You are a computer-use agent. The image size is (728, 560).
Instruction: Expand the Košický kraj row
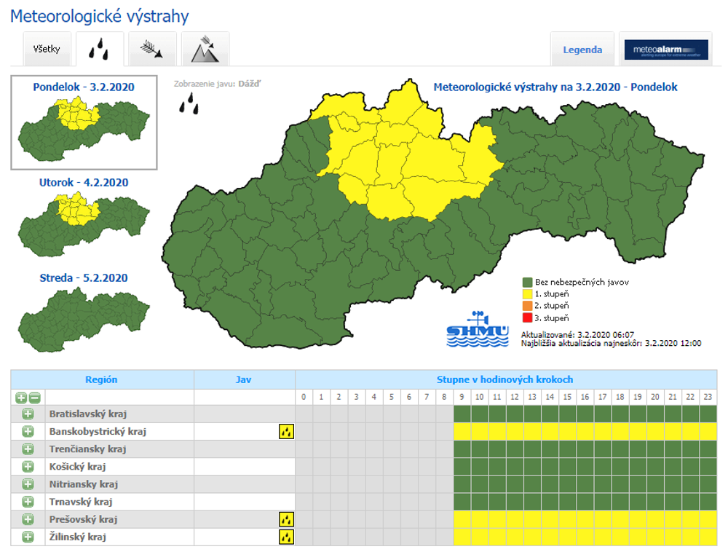[28, 467]
